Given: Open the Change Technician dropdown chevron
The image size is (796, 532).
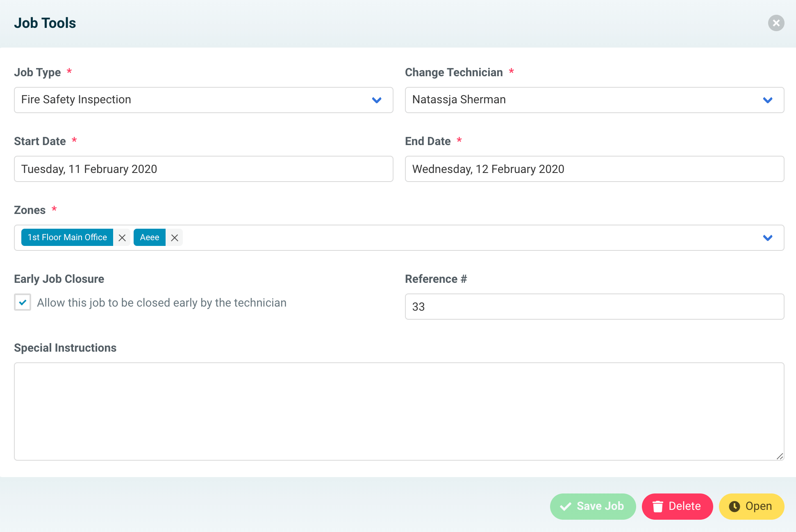Looking at the screenshot, I should pyautogui.click(x=767, y=100).
